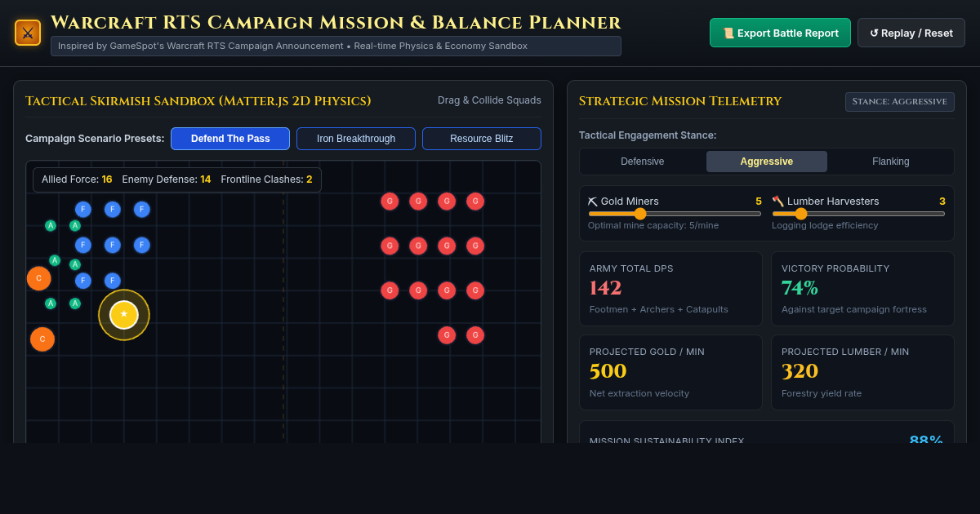Click the Net extraction velocity caption
The height and width of the screenshot is (514, 980).
point(639,393)
